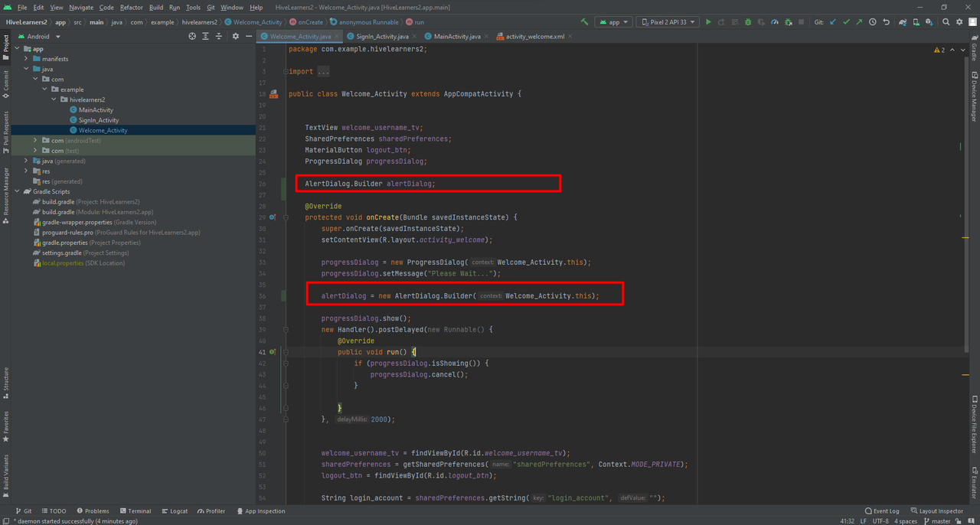Toggle the Device File Explorer side tab
Image resolution: width=980 pixels, height=525 pixels.
(974, 425)
